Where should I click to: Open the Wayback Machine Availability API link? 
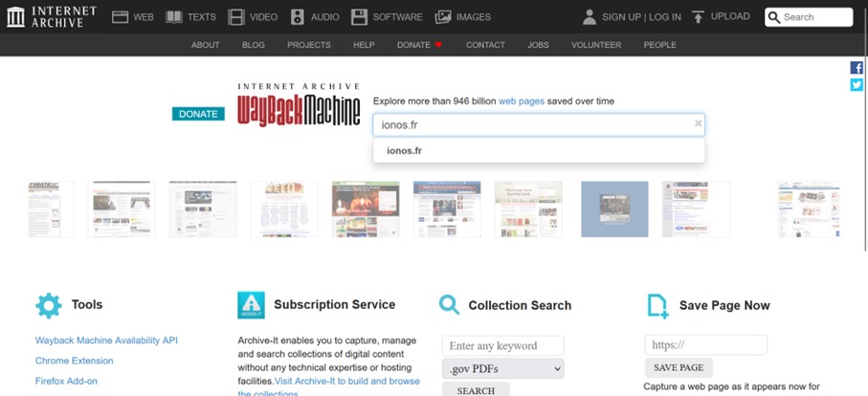coord(106,341)
